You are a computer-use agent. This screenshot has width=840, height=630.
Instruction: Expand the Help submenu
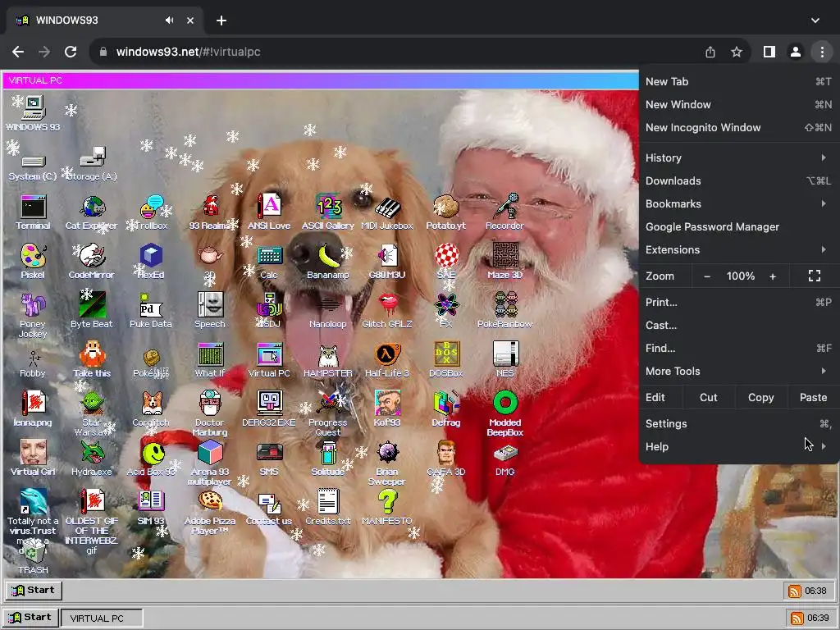[739, 446]
